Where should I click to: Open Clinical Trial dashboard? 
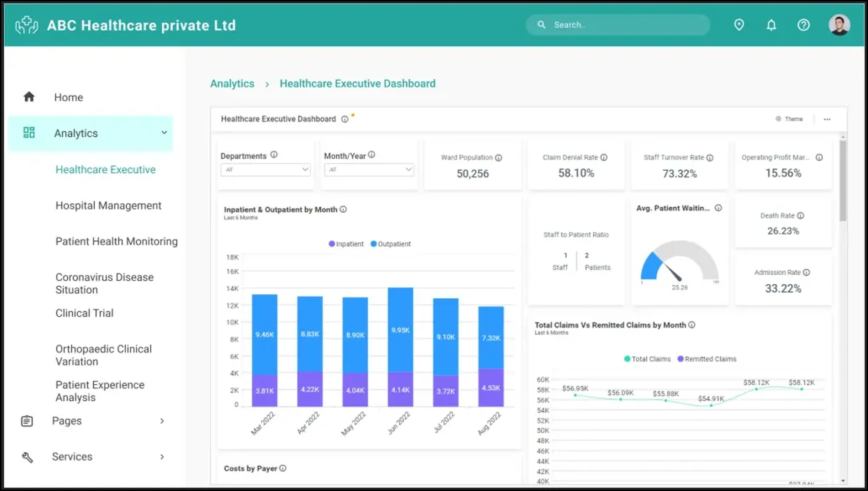pyautogui.click(x=85, y=313)
